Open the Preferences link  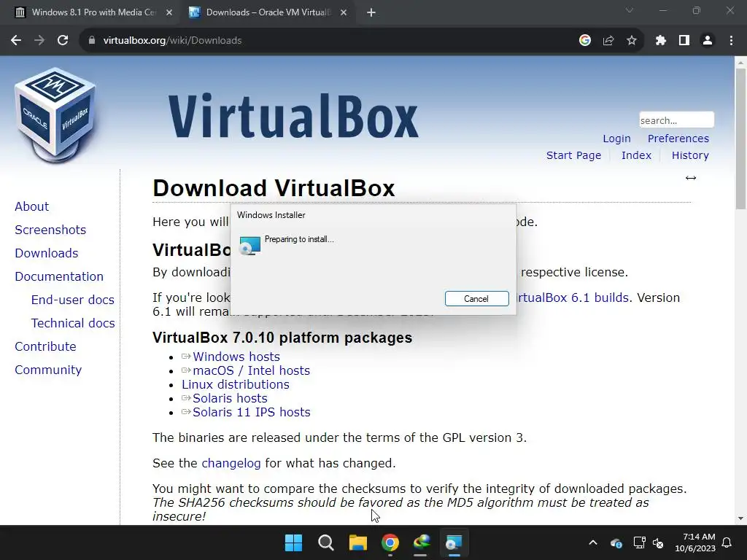[678, 139]
